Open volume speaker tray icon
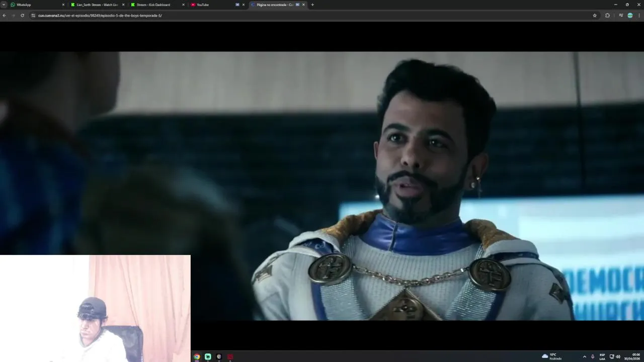The width and height of the screenshot is (644, 362). point(618,356)
